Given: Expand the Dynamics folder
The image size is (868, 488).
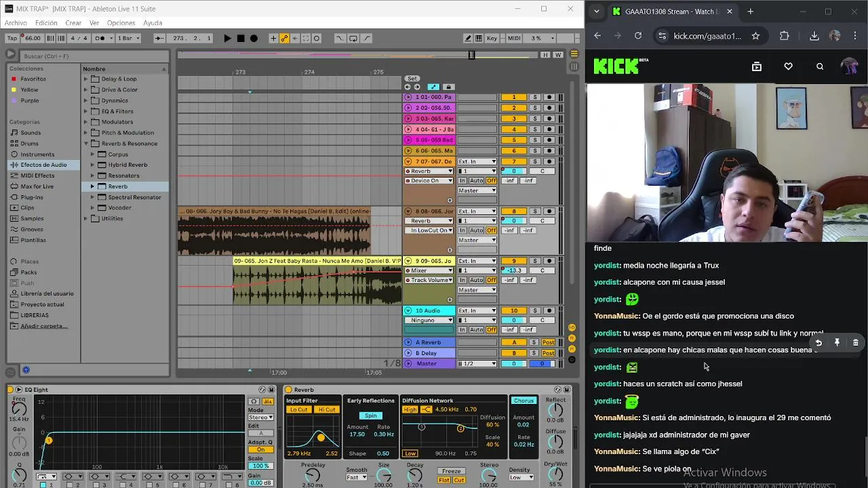Looking at the screenshot, I should coord(86,100).
